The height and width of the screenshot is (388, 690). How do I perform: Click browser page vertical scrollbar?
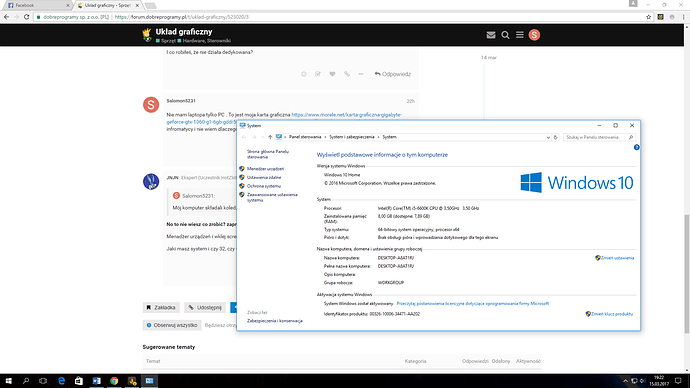click(x=686, y=273)
